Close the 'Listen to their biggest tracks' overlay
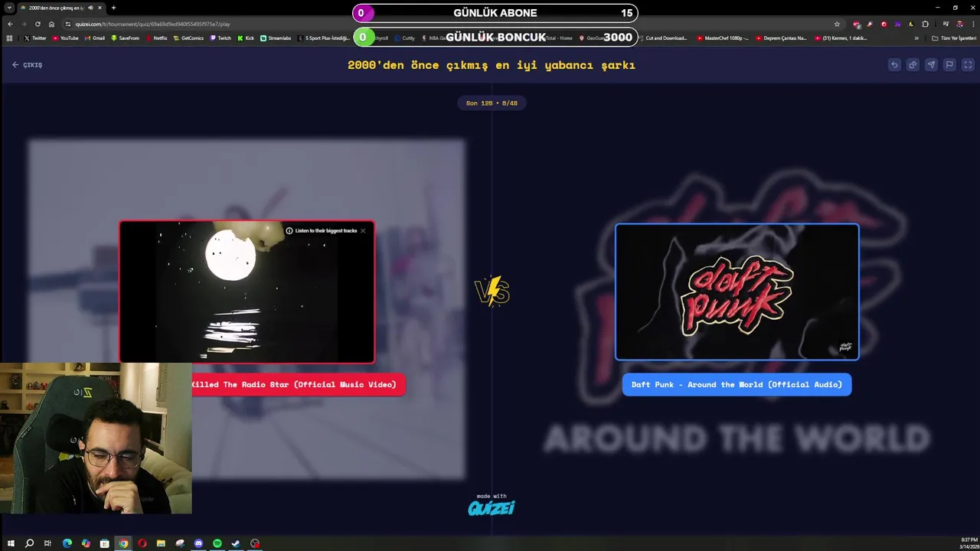980x551 pixels. 363,230
